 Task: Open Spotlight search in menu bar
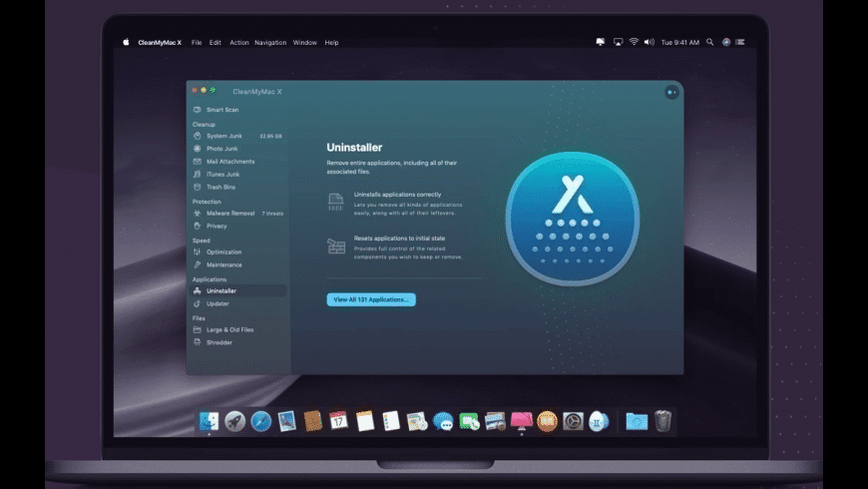click(x=709, y=42)
